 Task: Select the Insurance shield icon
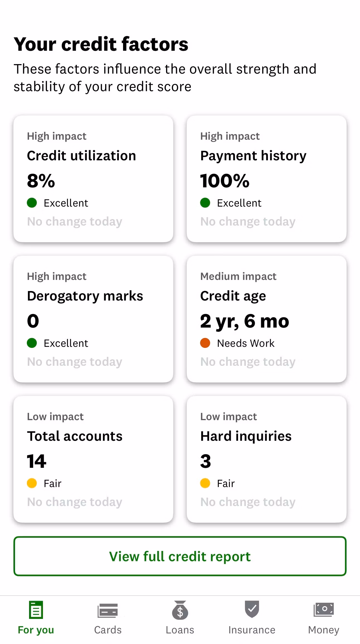252,609
